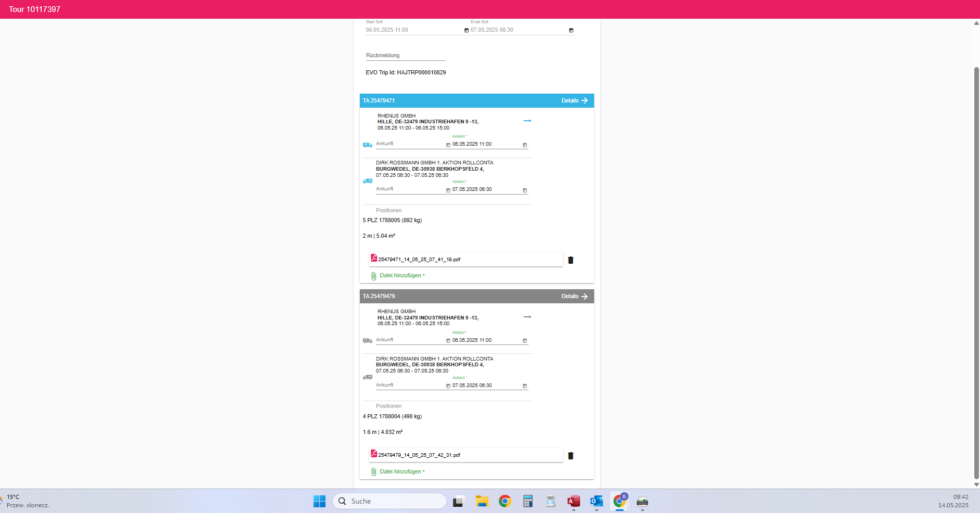Click the blue route arrow in TA 25479471

coord(527,121)
